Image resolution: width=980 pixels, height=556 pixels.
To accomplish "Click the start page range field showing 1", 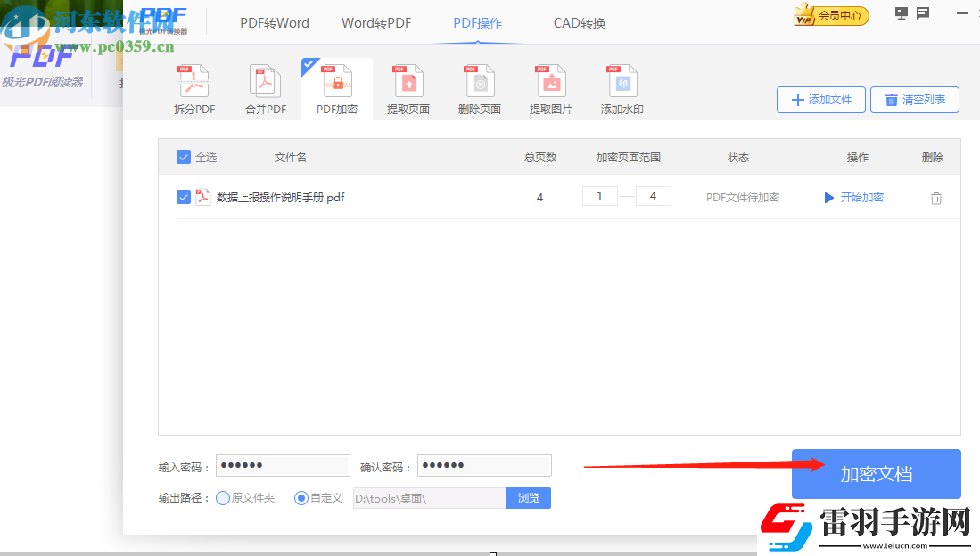I will pyautogui.click(x=600, y=196).
